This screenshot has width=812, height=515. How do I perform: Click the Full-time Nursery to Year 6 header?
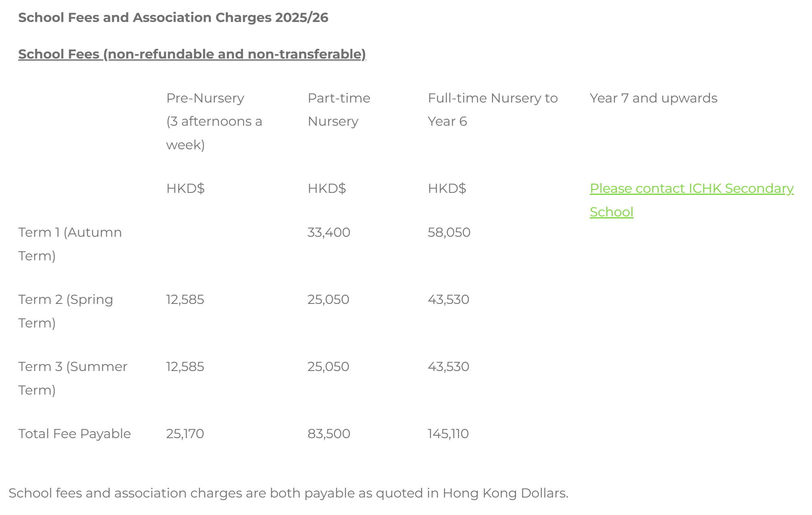pyautogui.click(x=492, y=109)
